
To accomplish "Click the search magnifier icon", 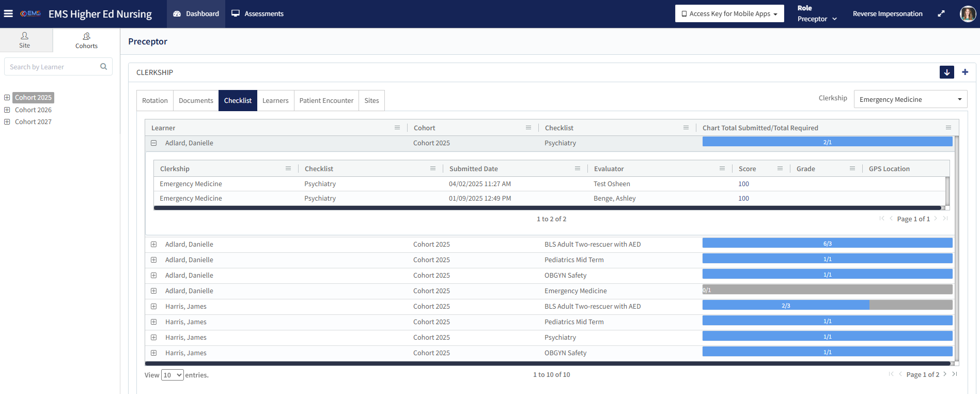I will tap(103, 67).
